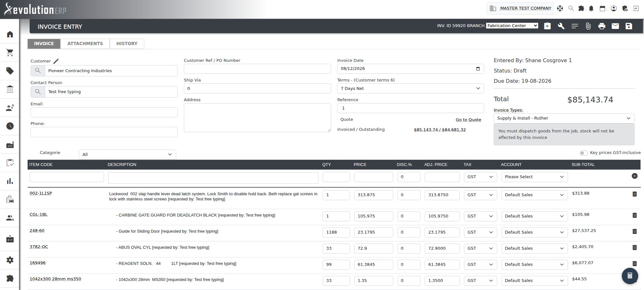
Task: Open the puzzle piece sidebar icon
Action: tap(10, 278)
